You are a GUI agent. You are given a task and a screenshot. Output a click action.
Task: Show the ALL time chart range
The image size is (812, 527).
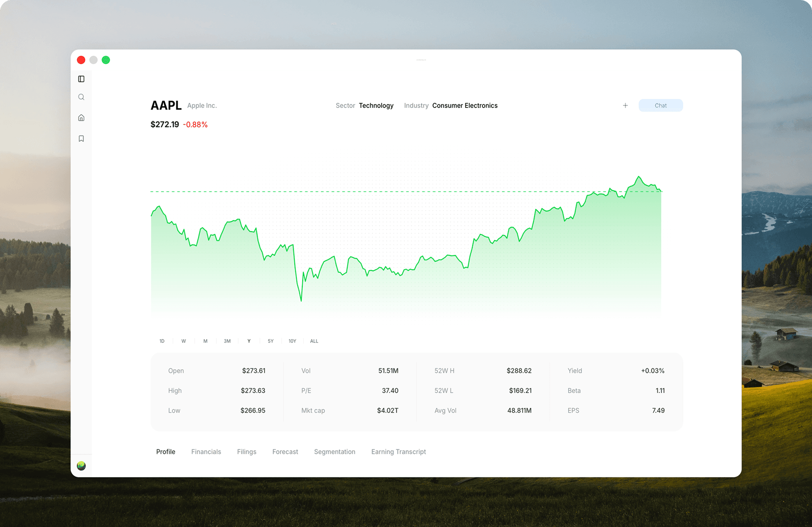(x=314, y=341)
